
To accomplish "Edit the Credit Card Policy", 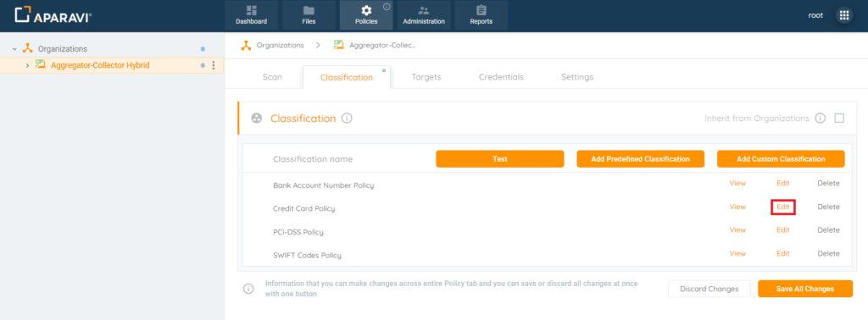I will [x=783, y=207].
